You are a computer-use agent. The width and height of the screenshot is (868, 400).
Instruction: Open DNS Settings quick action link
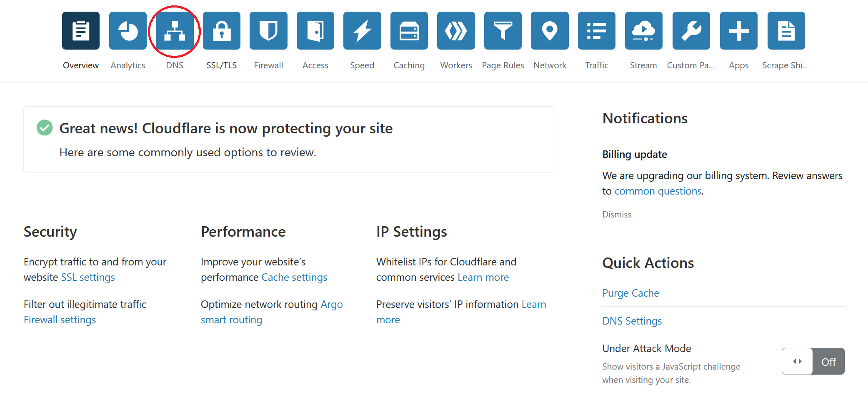click(x=632, y=321)
